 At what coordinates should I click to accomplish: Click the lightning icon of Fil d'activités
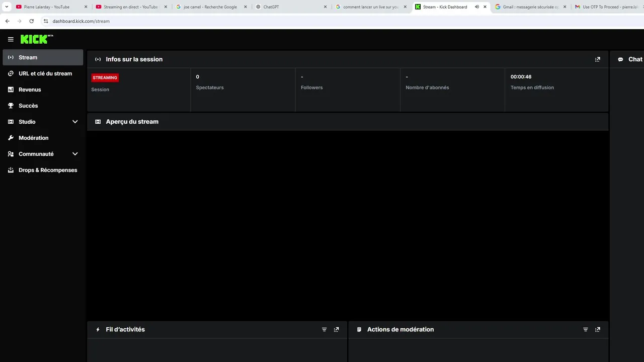click(x=98, y=330)
